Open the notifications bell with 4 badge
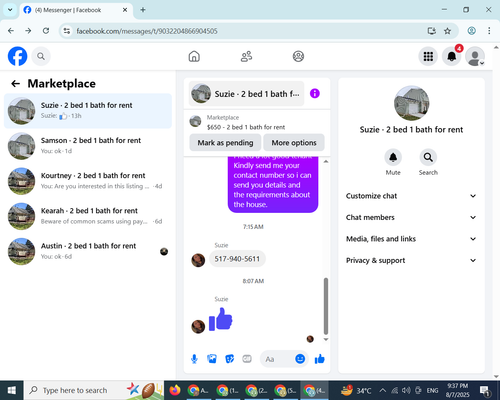This screenshot has width=500, height=400. click(452, 56)
